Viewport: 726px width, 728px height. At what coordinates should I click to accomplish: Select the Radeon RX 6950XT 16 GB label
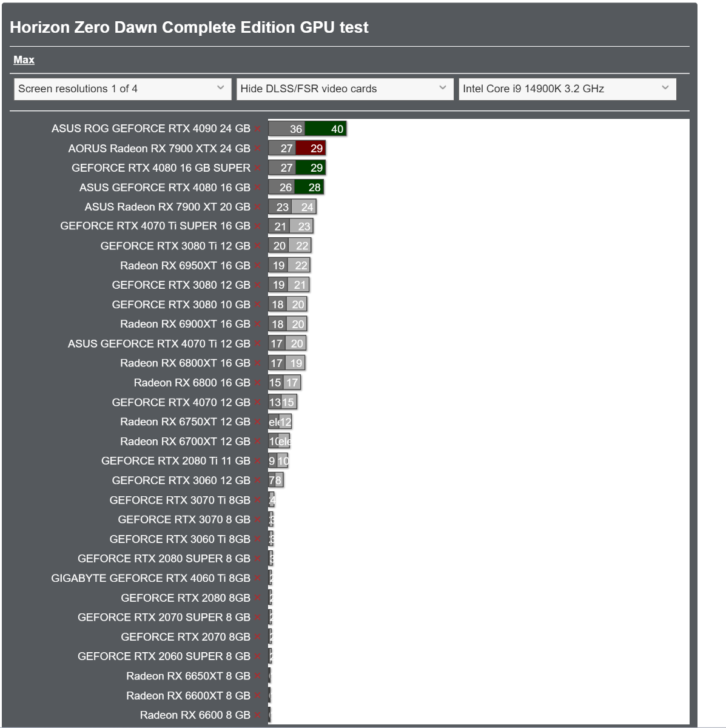pos(186,266)
